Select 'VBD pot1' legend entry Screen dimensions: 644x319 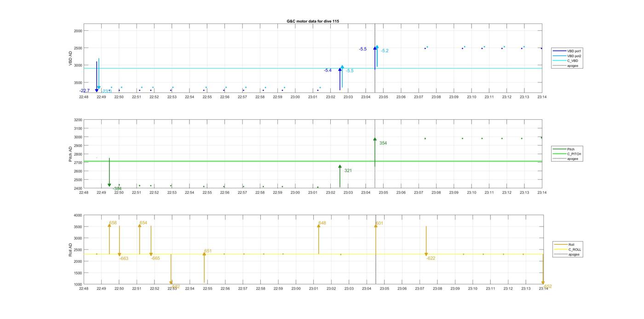[567, 51]
